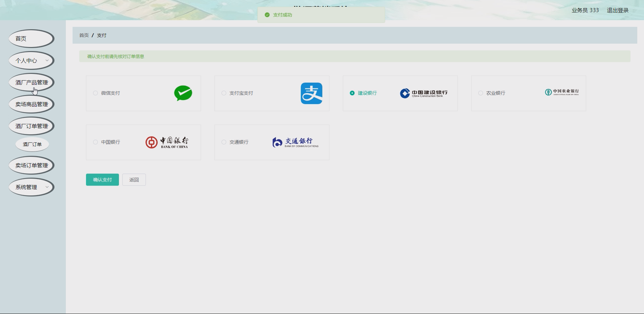Open the 卖场订单管理 menu
Image resolution: width=644 pixels, height=314 pixels.
[x=31, y=165]
